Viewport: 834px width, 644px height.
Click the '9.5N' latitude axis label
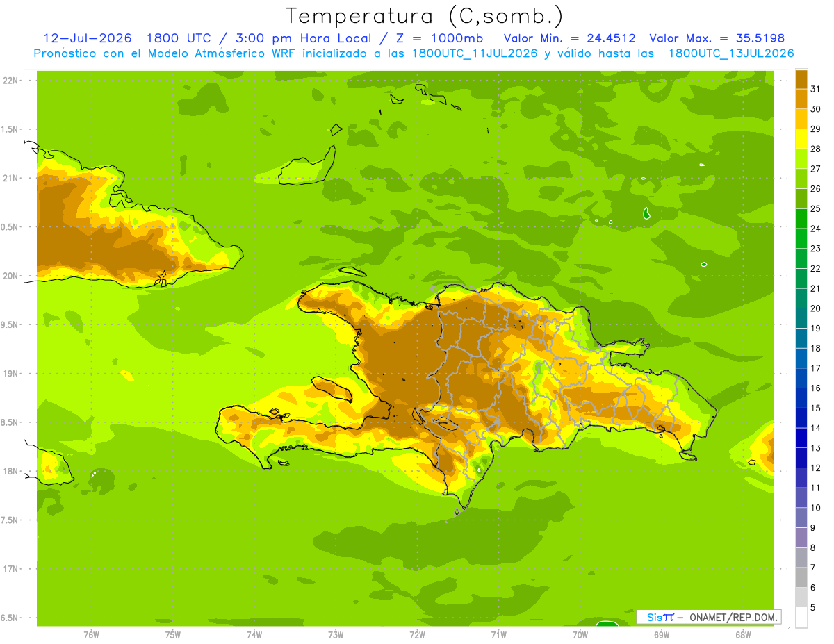click(10, 324)
